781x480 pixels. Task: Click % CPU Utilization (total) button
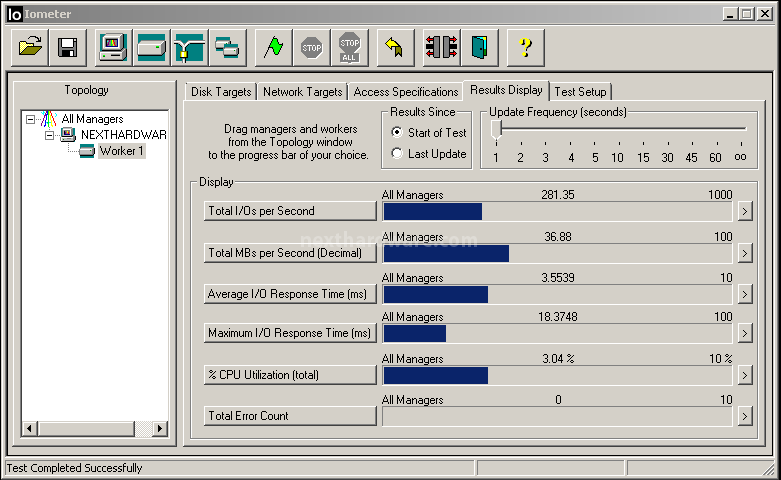point(290,375)
